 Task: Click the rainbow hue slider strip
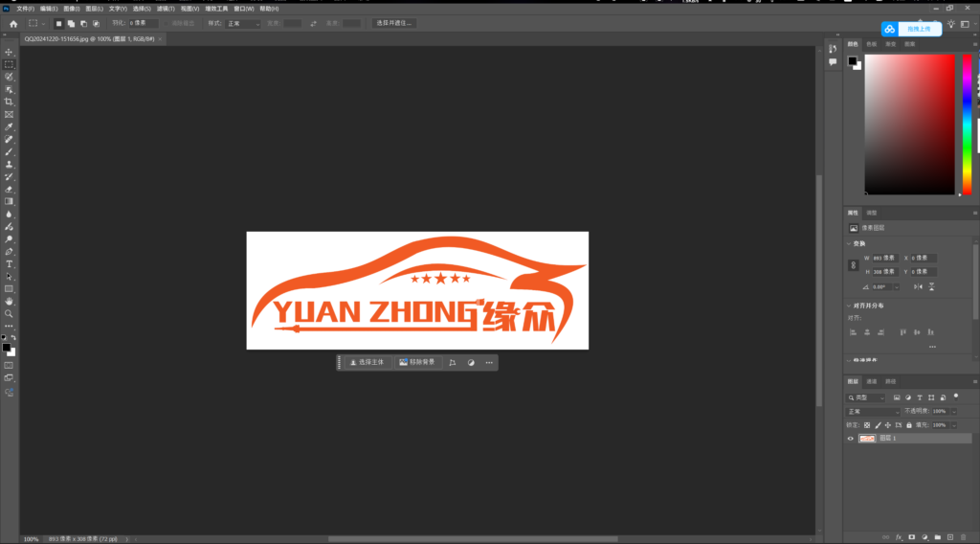pyautogui.click(x=967, y=125)
